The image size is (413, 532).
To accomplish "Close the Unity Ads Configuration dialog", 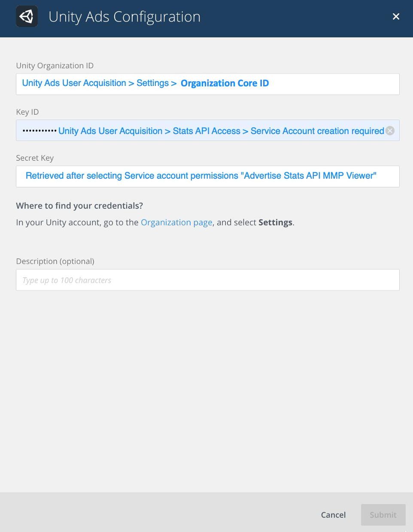I will [x=396, y=17].
